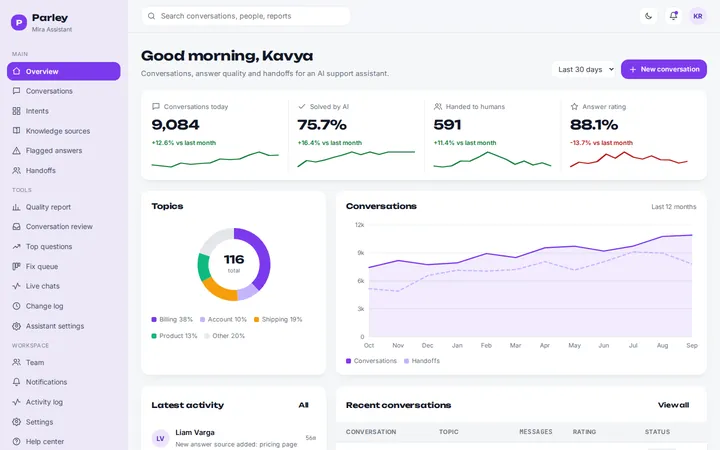Screen dimensions: 720x450
Task: Click the STATUS column header
Action: click(657, 432)
